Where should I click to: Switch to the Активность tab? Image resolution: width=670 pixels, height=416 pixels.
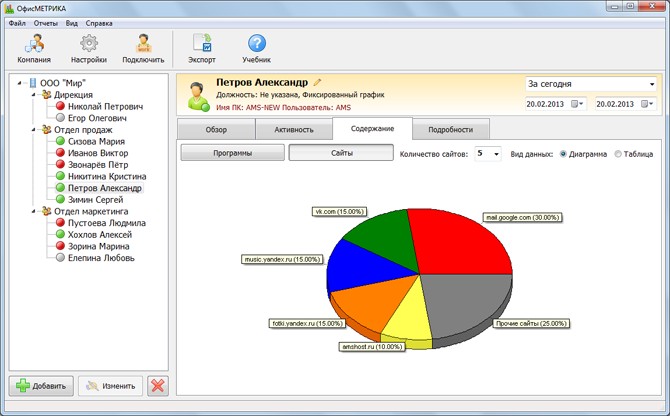(x=294, y=130)
